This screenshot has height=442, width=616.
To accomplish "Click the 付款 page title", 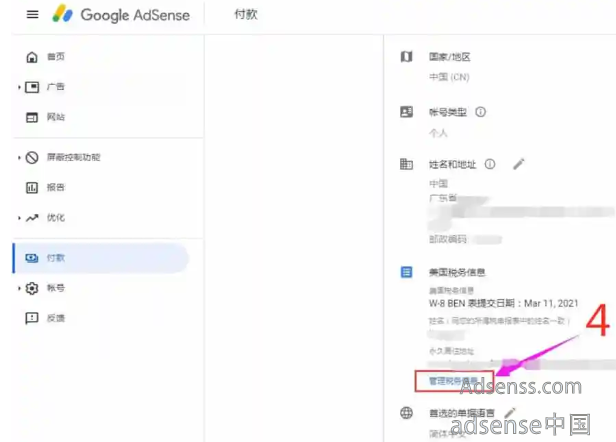I will (x=246, y=15).
